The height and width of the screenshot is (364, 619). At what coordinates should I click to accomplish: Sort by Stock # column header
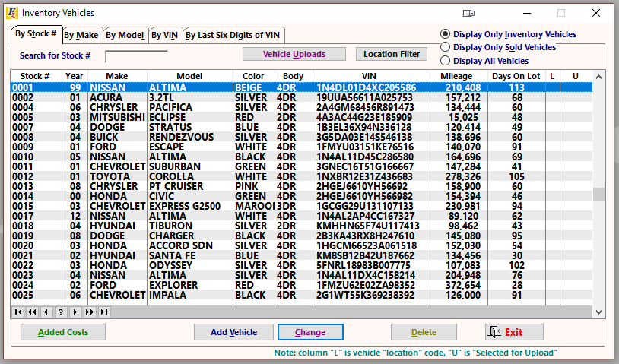36,76
